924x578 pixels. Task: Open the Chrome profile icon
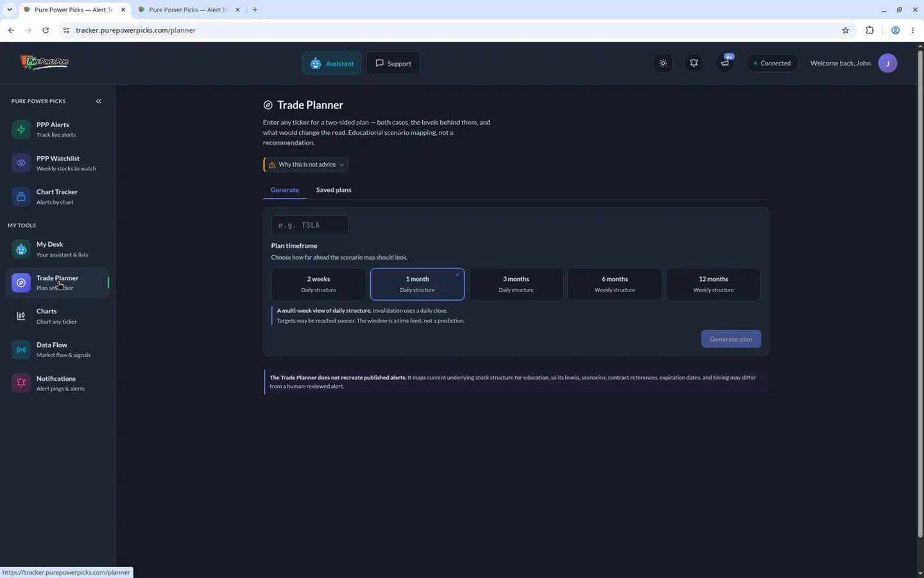pos(895,30)
